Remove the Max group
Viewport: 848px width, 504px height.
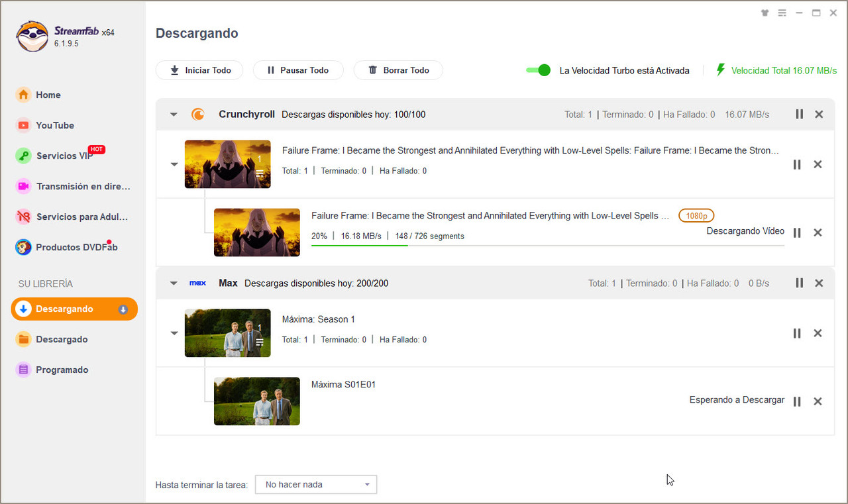tap(819, 283)
